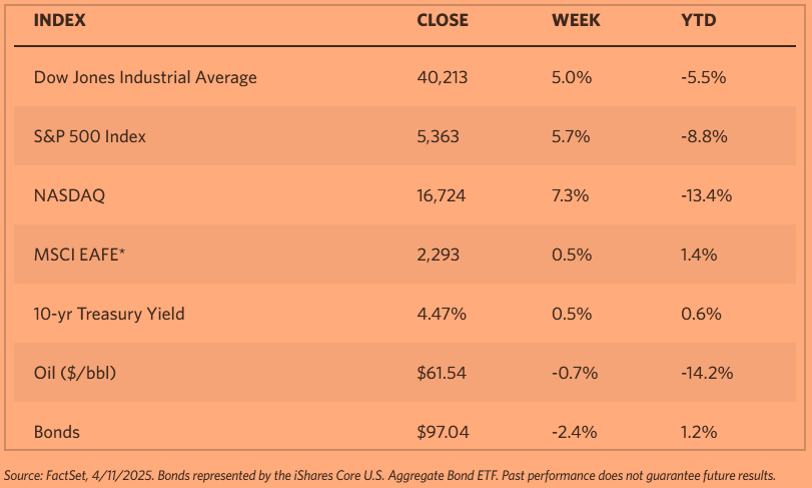Select the NASDAQ row label
This screenshot has height=488, width=812.
pyautogui.click(x=69, y=196)
